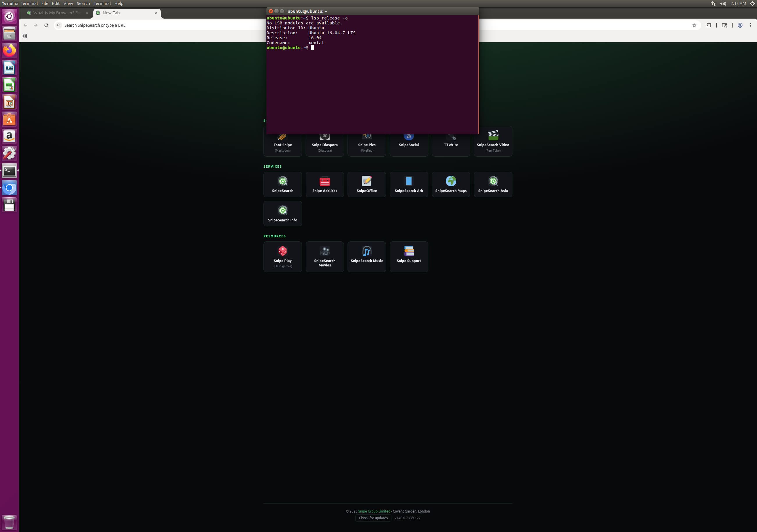
Task: Launch Firefox from the Ubuntu dock
Action: [x=9, y=50]
